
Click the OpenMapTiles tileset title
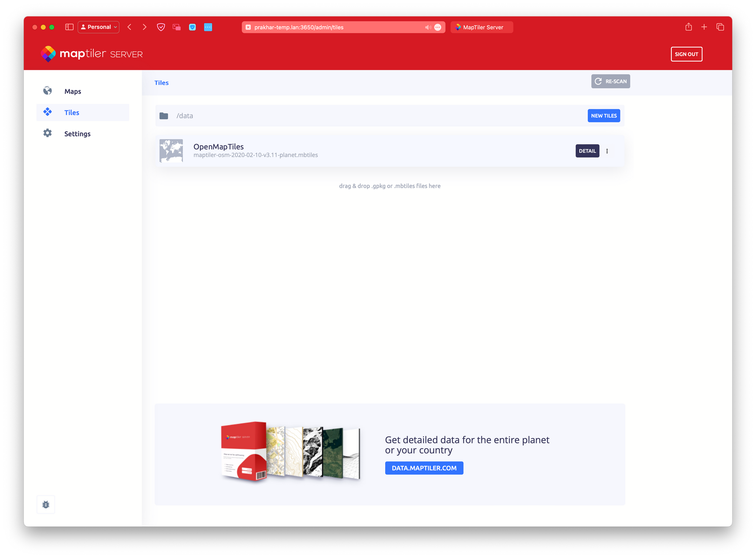218,146
